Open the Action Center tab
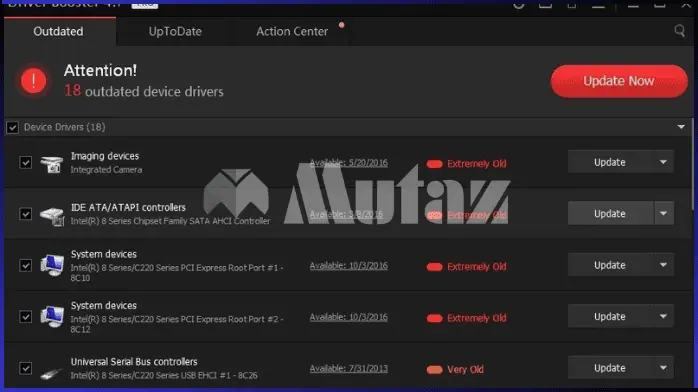The width and height of the screenshot is (698, 392). click(x=292, y=31)
